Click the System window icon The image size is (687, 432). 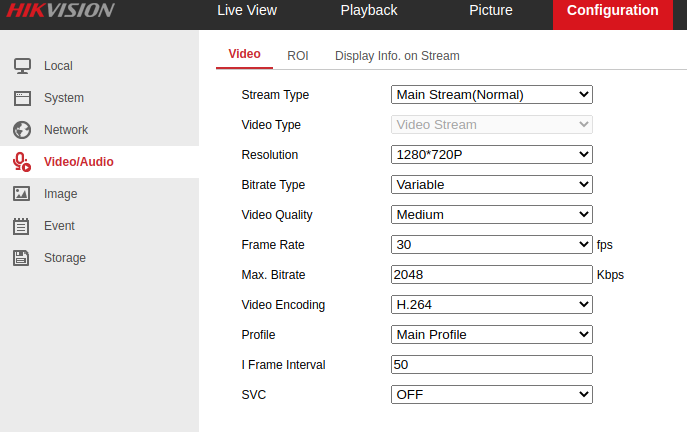pyautogui.click(x=22, y=98)
